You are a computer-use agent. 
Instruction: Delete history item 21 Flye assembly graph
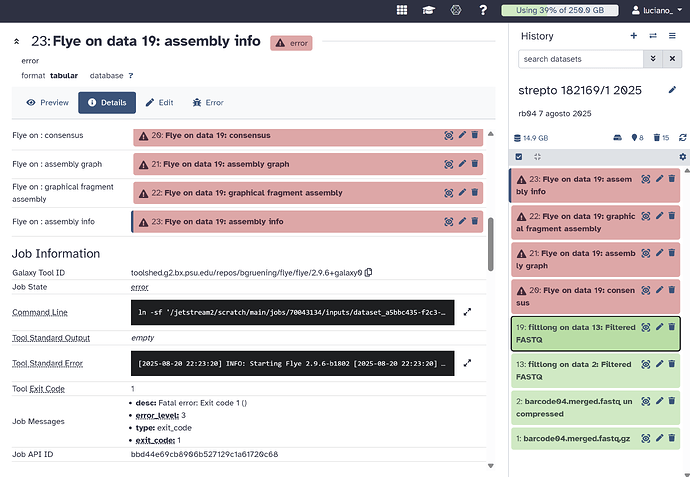pos(672,253)
